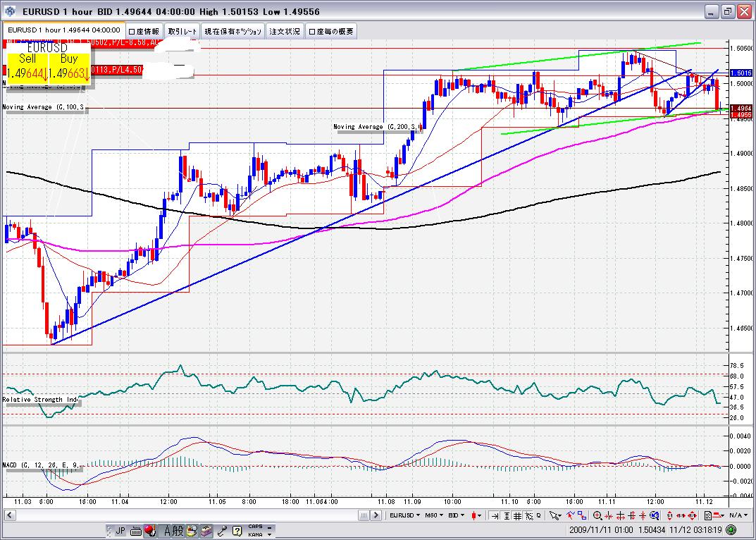Click the small Q icon in toolbar
This screenshot has width=756, height=540.
538,515
